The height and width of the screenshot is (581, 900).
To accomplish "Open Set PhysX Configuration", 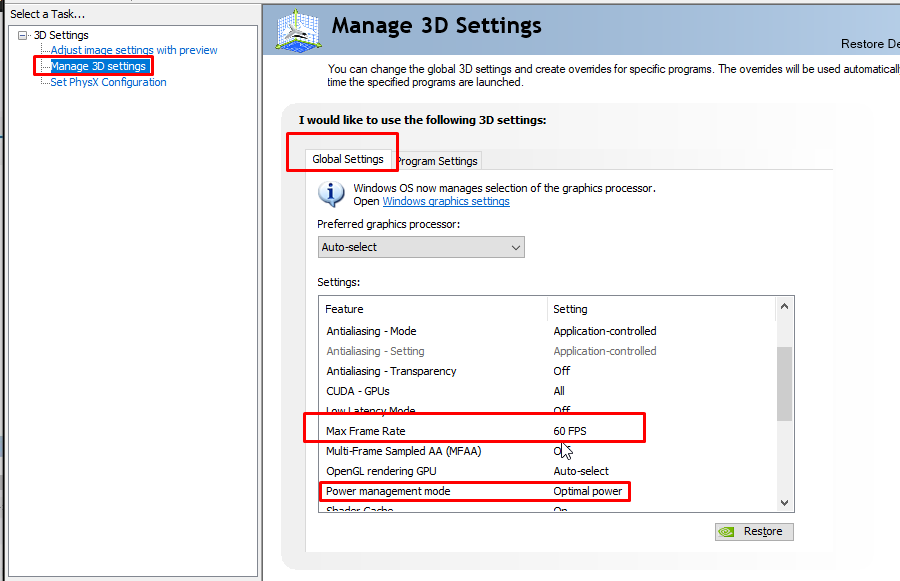I will [108, 82].
